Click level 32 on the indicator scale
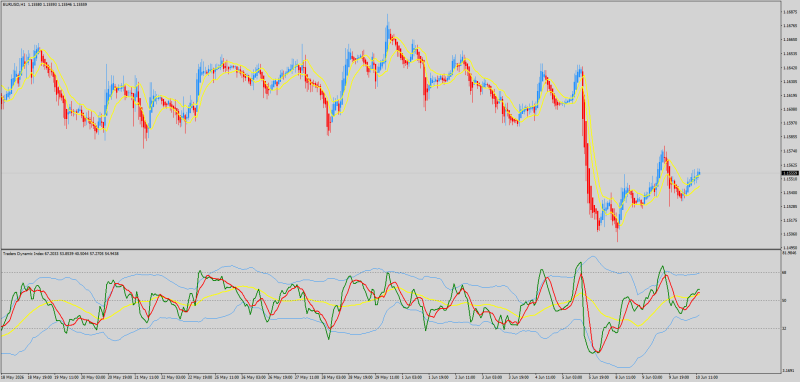The height and width of the screenshot is (382, 800). tap(784, 328)
